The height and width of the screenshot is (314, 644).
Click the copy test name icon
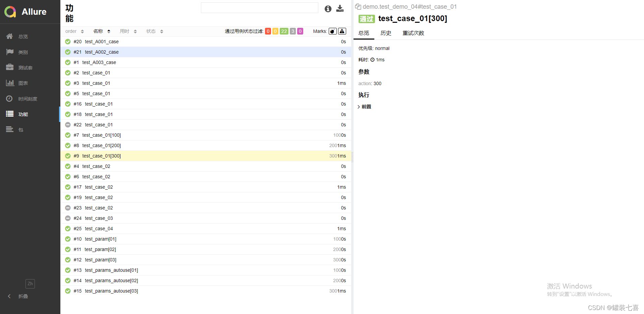(358, 7)
